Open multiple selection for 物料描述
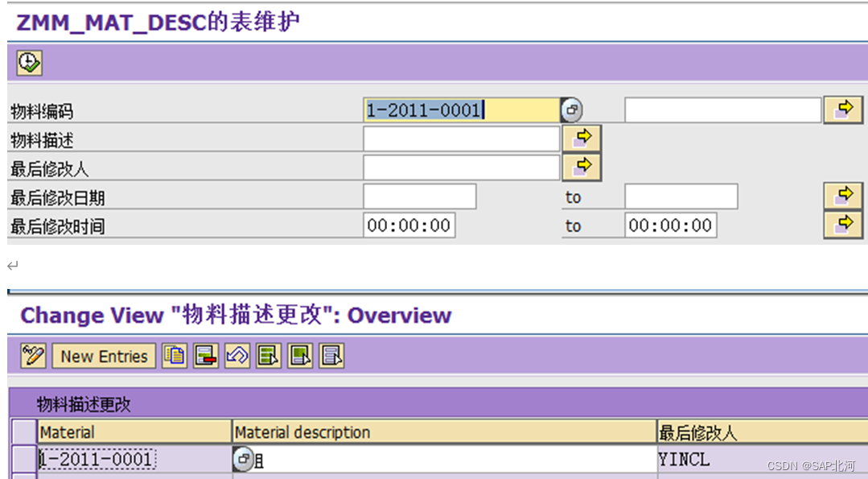Screen dimensions: 868x479 582,138
